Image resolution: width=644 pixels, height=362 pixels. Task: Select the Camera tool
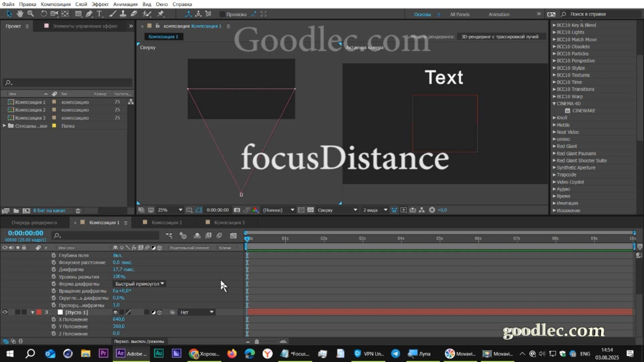pyautogui.click(x=54, y=14)
